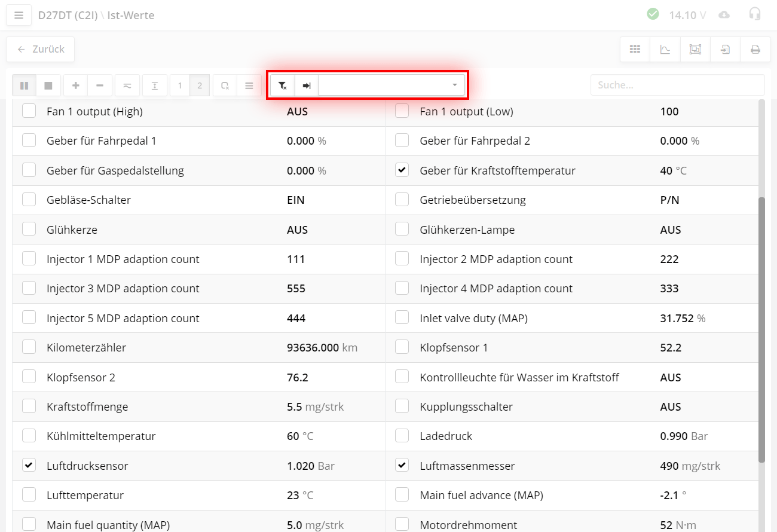
Task: Enable the Ladedruck checkbox
Action: [x=402, y=436]
